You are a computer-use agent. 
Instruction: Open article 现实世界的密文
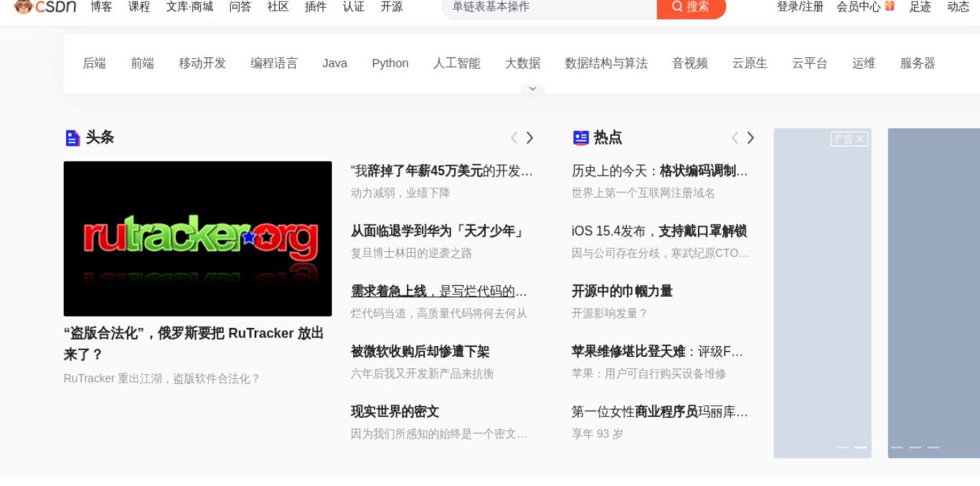click(395, 412)
